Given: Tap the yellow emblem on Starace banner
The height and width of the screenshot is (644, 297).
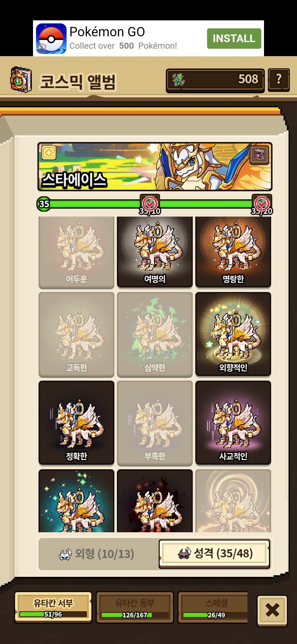Looking at the screenshot, I should tap(49, 152).
